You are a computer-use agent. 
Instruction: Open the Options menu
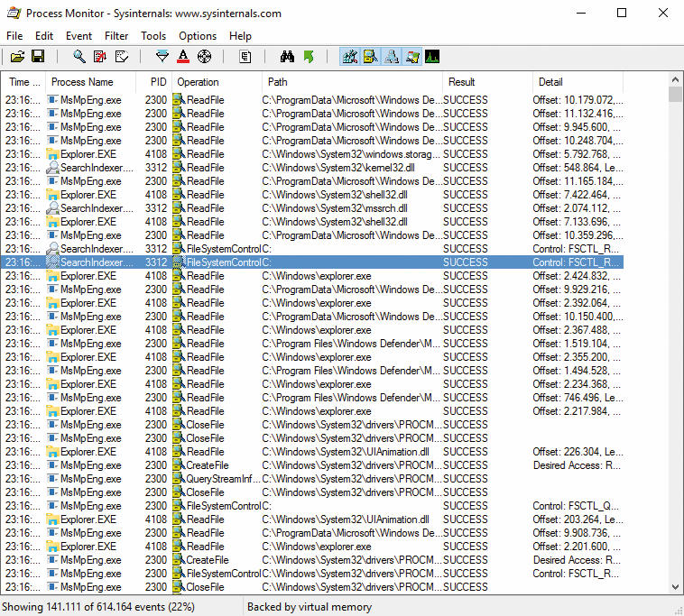pyautogui.click(x=198, y=36)
